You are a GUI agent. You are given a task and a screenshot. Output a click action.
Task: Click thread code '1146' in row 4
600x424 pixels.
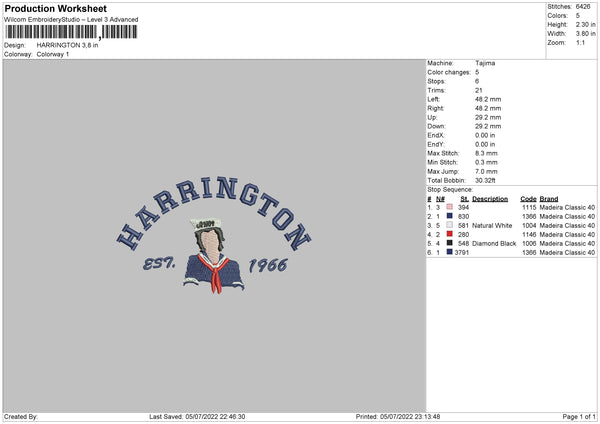point(529,235)
